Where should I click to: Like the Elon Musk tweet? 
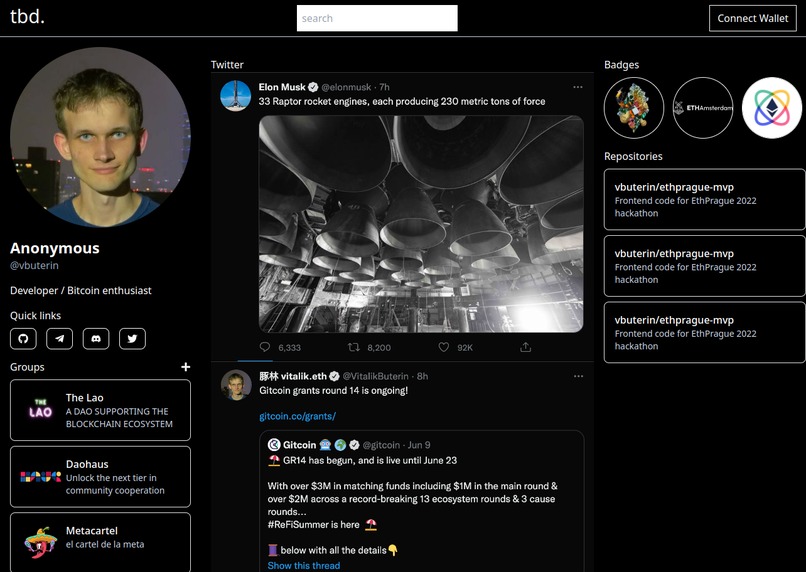point(444,347)
